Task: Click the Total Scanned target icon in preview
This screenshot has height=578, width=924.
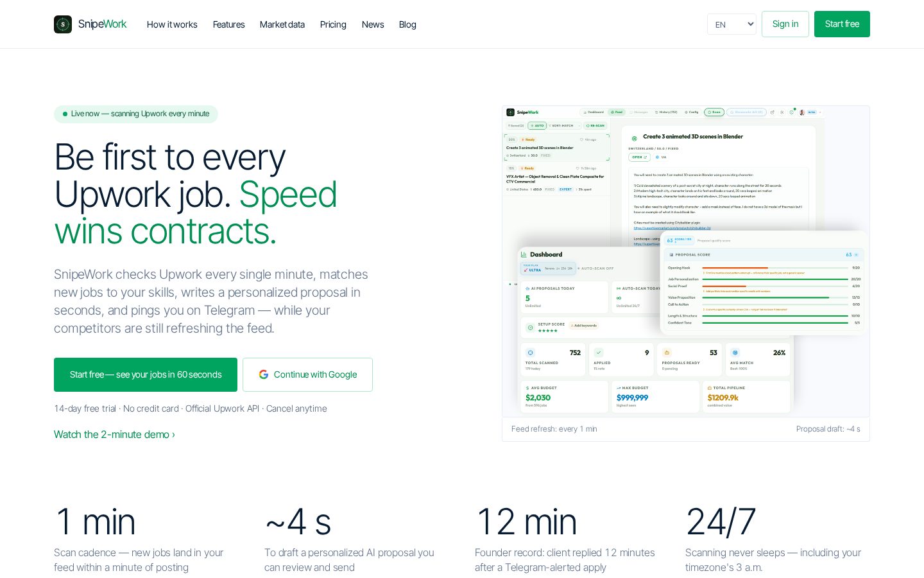Action: [531, 353]
